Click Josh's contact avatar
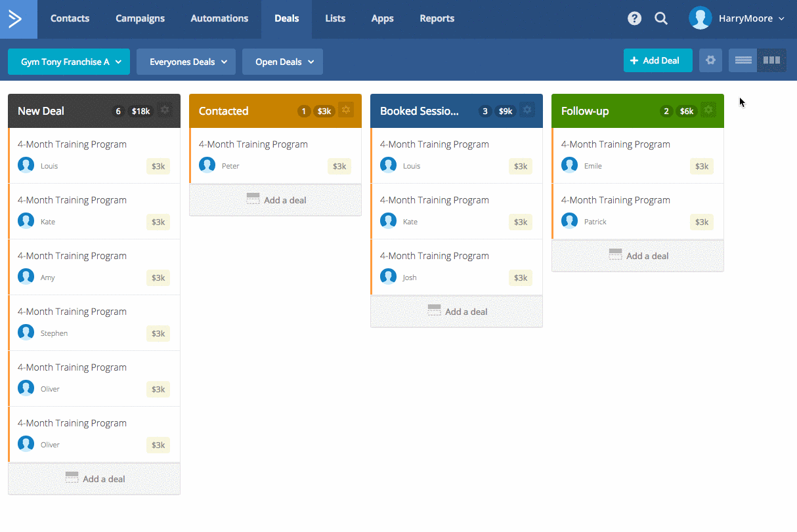797x532 pixels. click(389, 277)
